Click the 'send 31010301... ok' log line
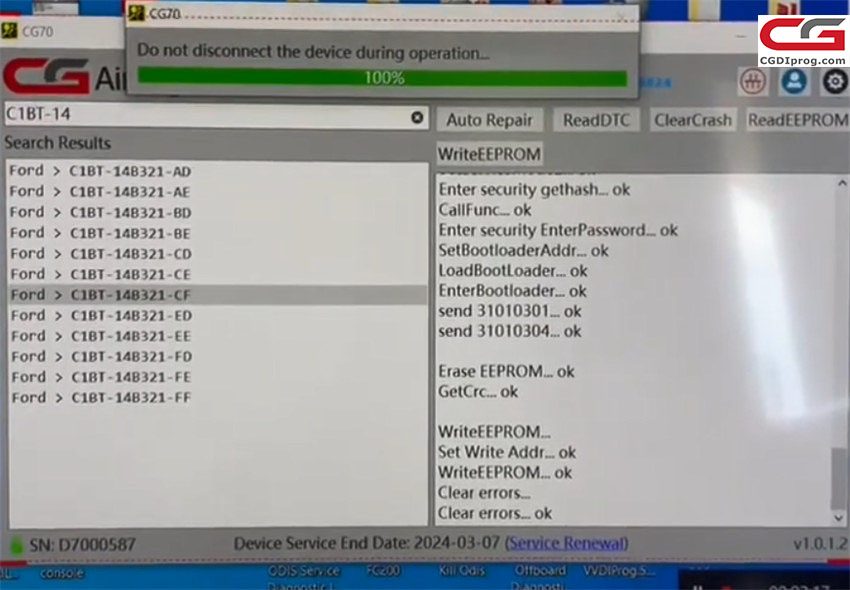 510,311
